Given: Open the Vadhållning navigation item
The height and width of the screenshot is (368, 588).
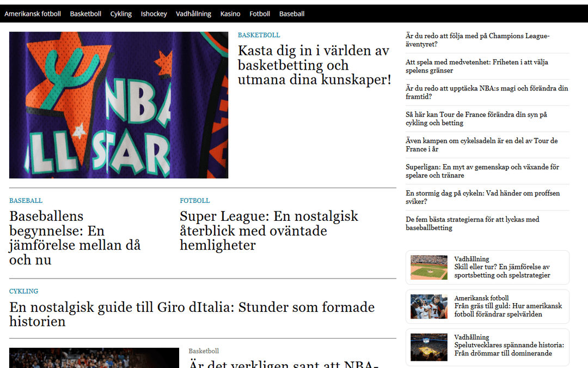Looking at the screenshot, I should pyautogui.click(x=193, y=14).
